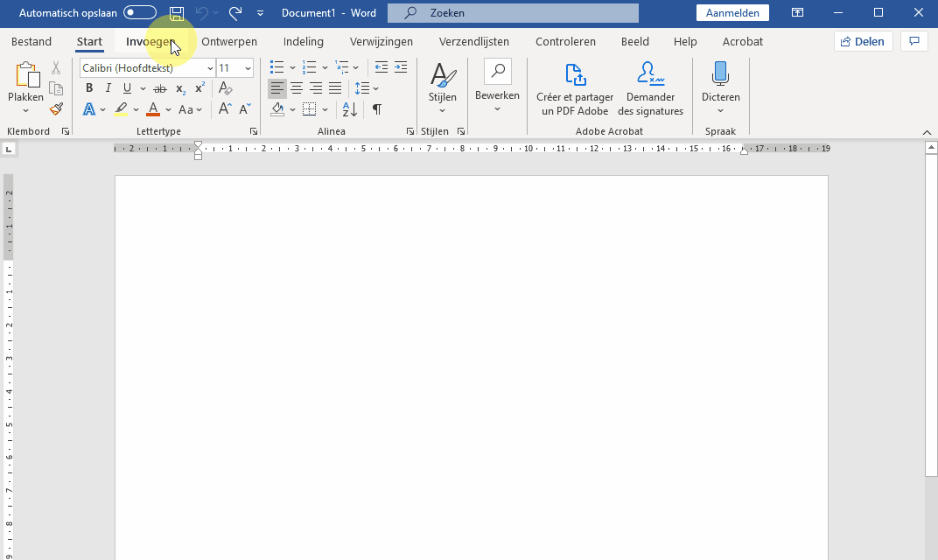The image size is (938, 560).
Task: Click the vertical scrollbar up arrow
Action: point(931,147)
